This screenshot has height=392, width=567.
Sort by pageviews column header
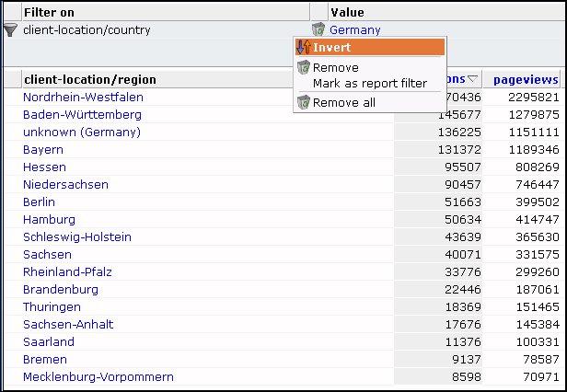tap(526, 79)
